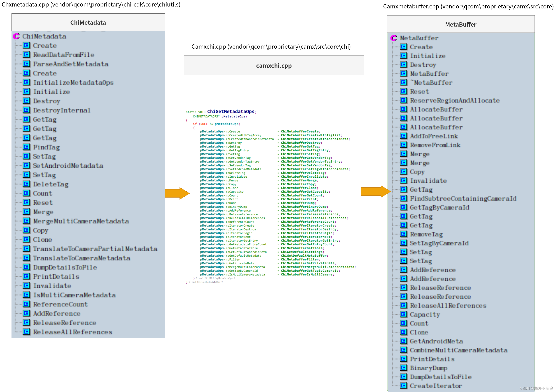Click the ReserveRegionAndAllocate method icon

tap(403, 100)
